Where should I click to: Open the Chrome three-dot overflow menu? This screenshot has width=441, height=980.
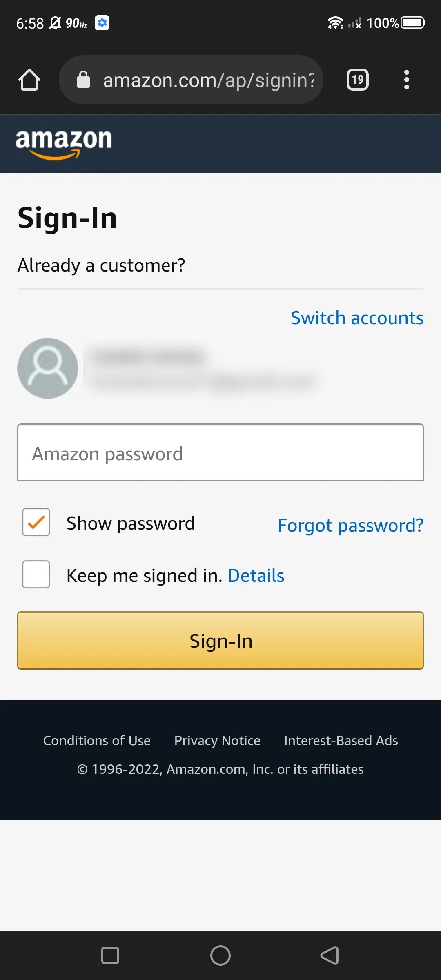click(x=407, y=80)
